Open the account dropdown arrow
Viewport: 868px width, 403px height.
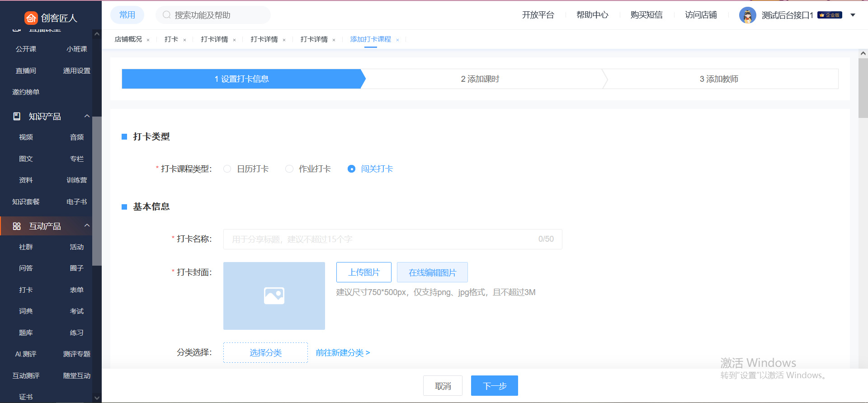click(x=853, y=15)
